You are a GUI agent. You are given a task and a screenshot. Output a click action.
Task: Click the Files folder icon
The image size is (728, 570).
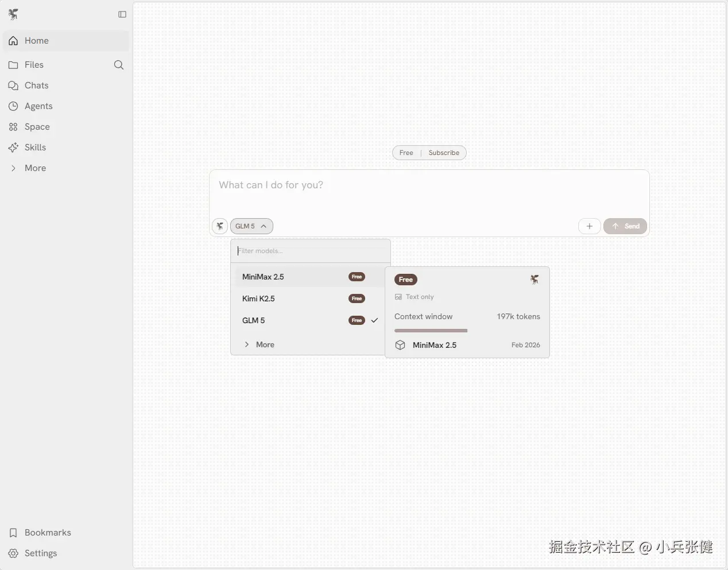click(13, 65)
